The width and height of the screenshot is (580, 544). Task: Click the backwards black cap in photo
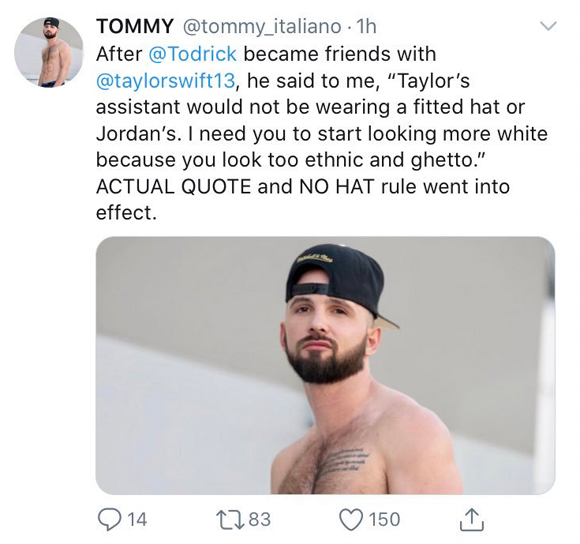[338, 282]
